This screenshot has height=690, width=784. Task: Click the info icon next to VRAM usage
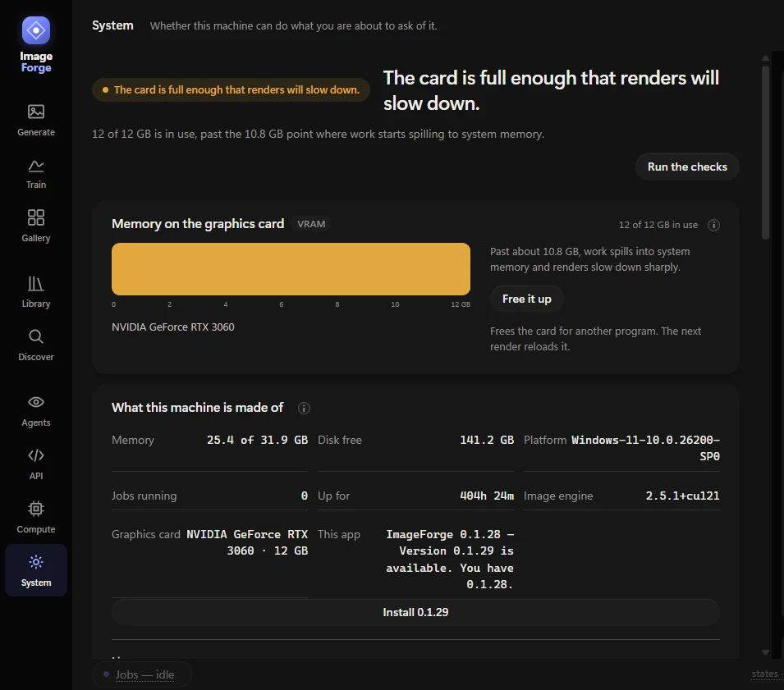713,225
